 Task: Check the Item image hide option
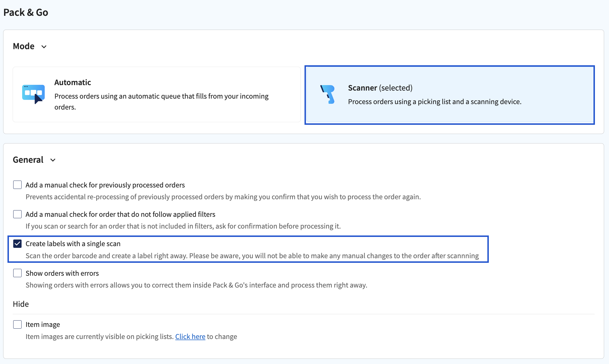pyautogui.click(x=18, y=325)
